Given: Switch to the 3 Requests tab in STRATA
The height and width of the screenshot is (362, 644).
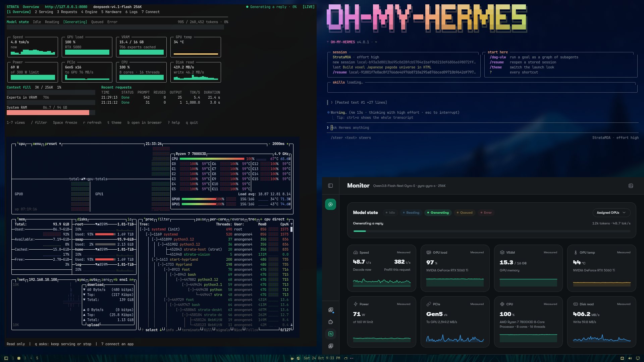Looking at the screenshot, I should point(67,12).
